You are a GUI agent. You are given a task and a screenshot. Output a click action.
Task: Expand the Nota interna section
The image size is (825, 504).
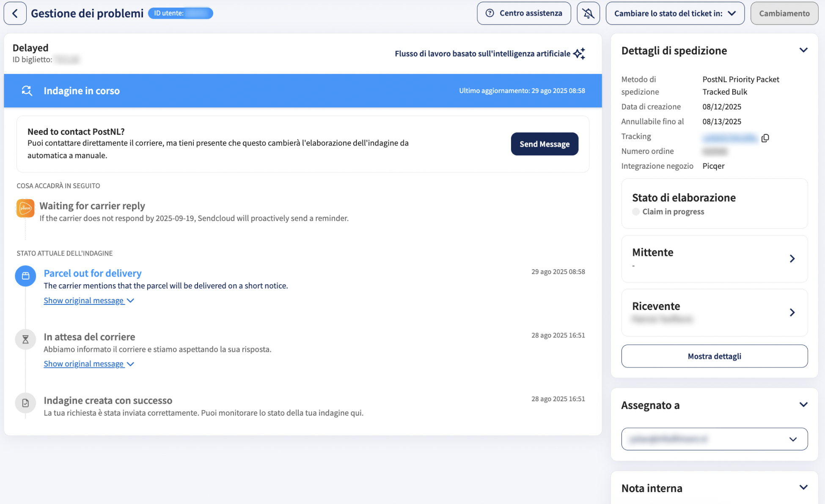(803, 488)
